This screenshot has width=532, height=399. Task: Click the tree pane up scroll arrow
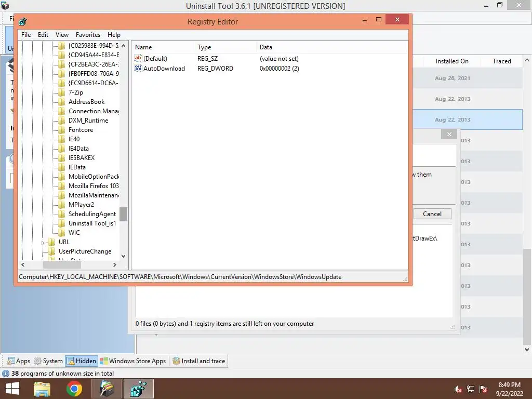(124, 46)
